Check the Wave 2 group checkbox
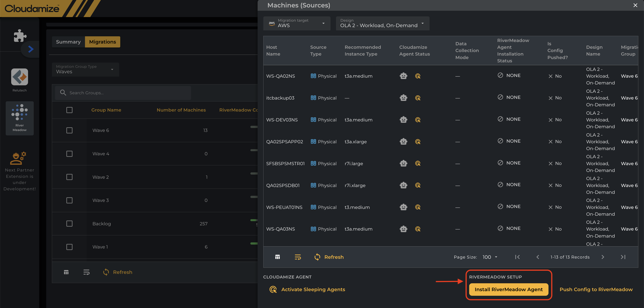This screenshot has height=308, width=644. [x=69, y=177]
